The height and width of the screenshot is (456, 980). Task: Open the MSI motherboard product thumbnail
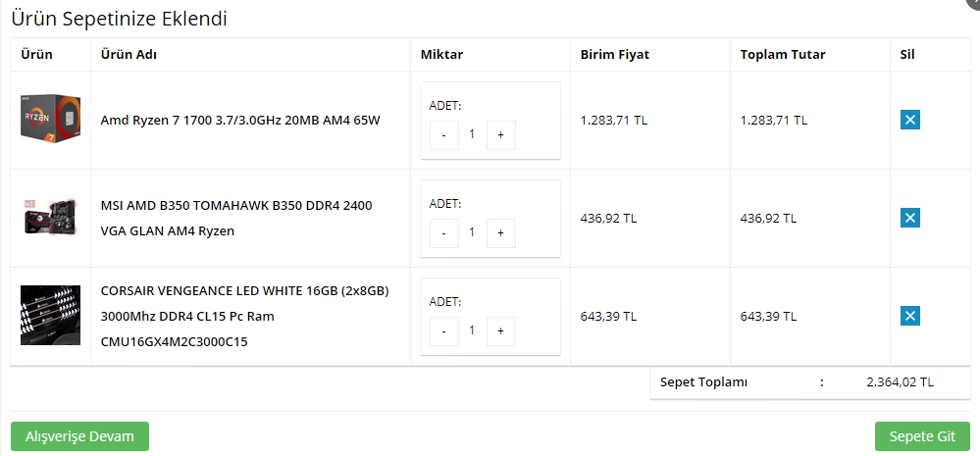pos(50,218)
